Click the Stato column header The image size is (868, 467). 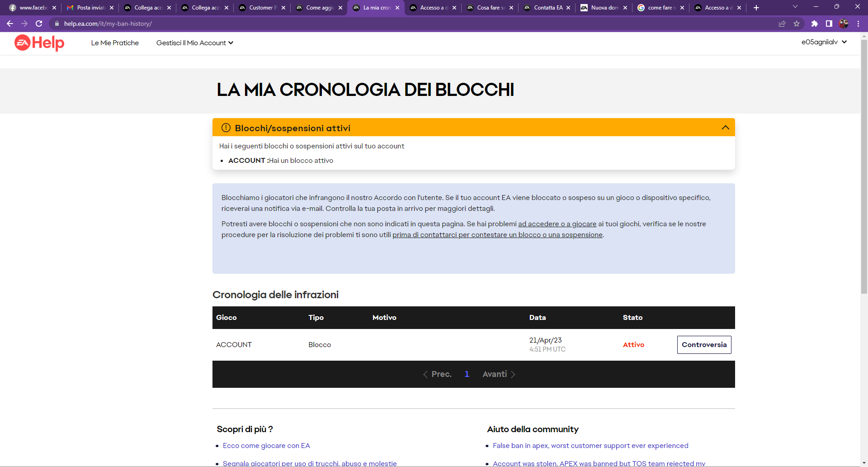click(x=632, y=318)
